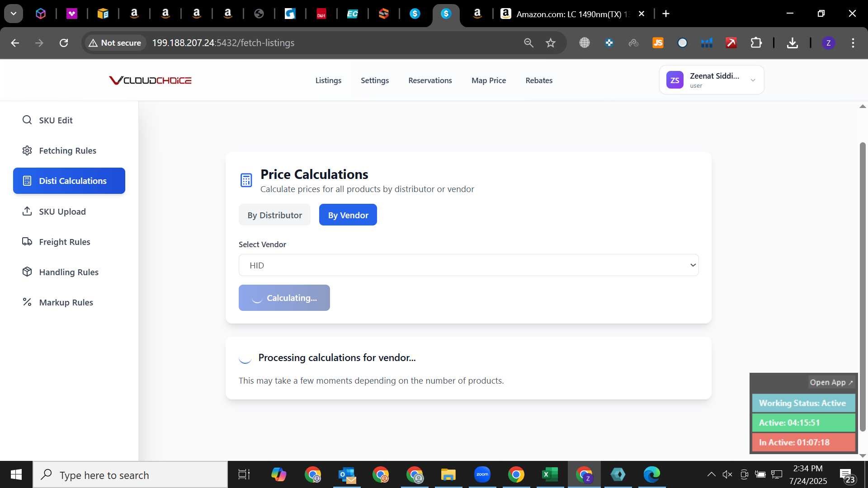868x488 pixels.
Task: Open a new browser tab
Action: (x=665, y=14)
